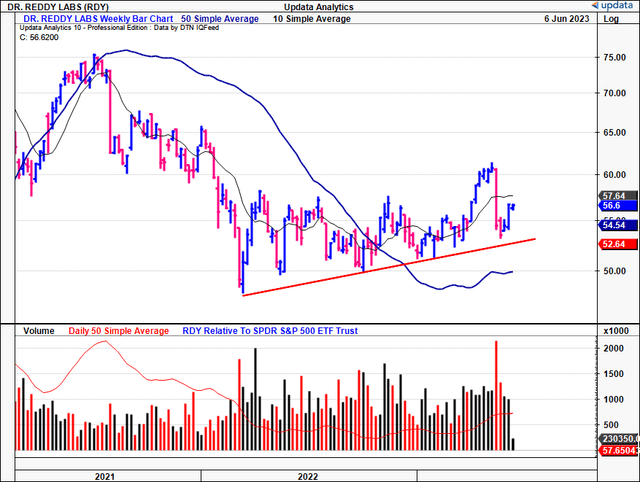This screenshot has height=482, width=640.
Task: Click the 70.00 price axis label
Action: 615,93
